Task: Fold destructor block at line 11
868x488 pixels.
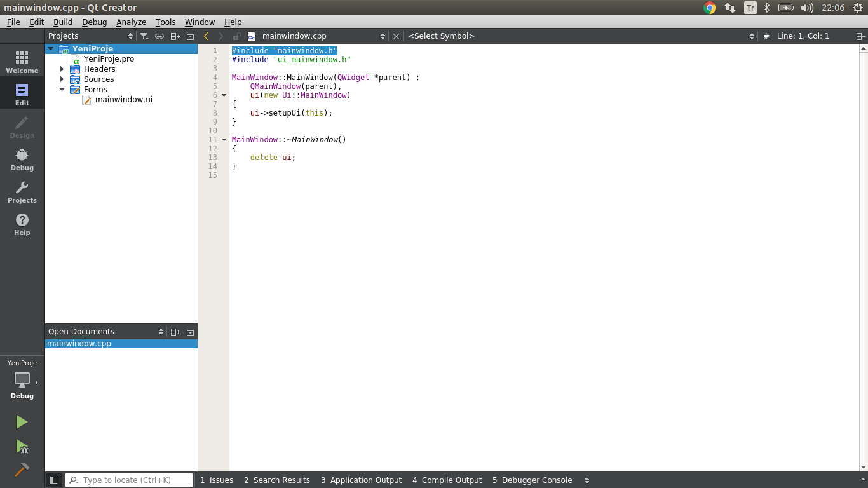Action: point(224,140)
